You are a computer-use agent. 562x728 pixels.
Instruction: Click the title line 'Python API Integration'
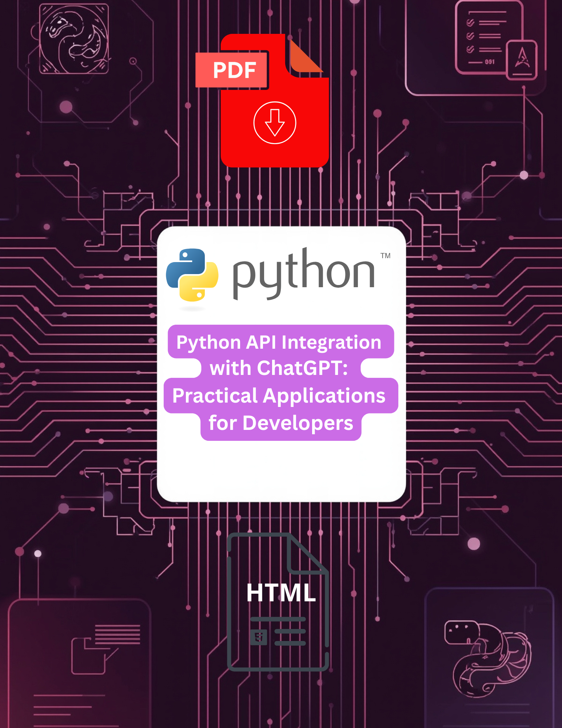pyautogui.click(x=279, y=343)
